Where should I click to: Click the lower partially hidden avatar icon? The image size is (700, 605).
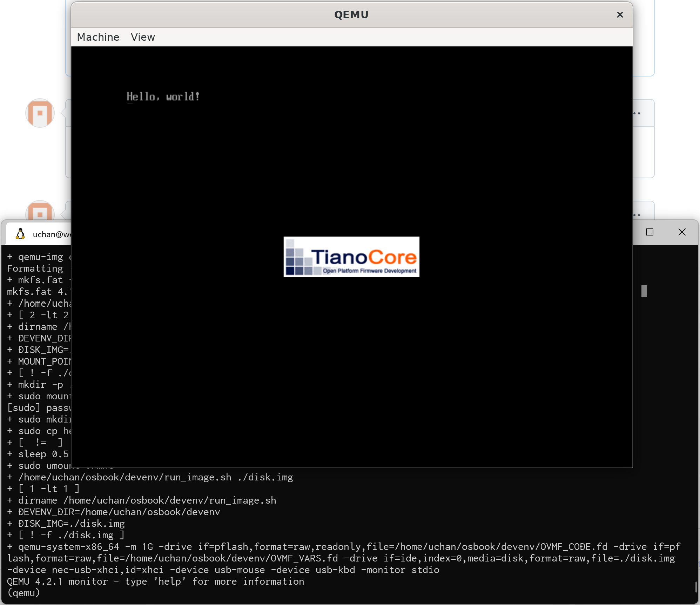click(x=40, y=211)
